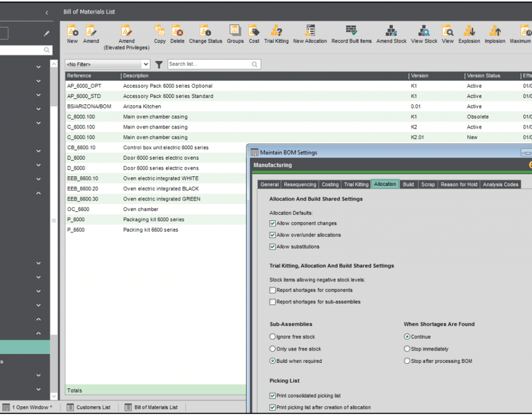This screenshot has height=416, width=532.
Task: Open the Costing tab
Action: pos(330,184)
